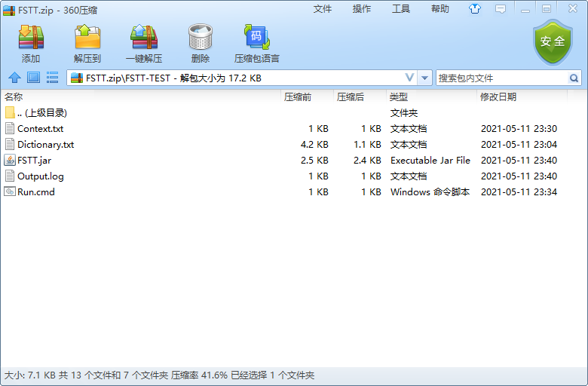Click the V chevron in address bar

tap(409, 78)
